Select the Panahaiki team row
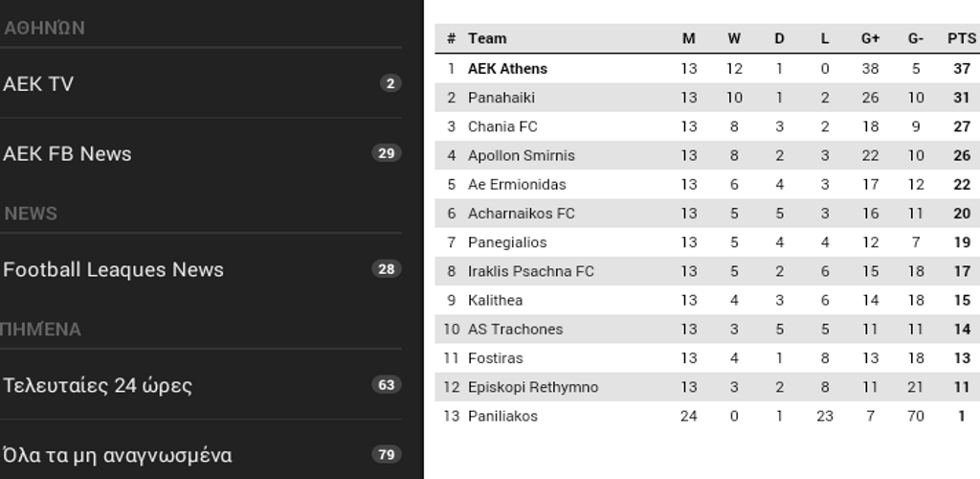Image resolution: width=980 pixels, height=479 pixels. click(x=707, y=98)
